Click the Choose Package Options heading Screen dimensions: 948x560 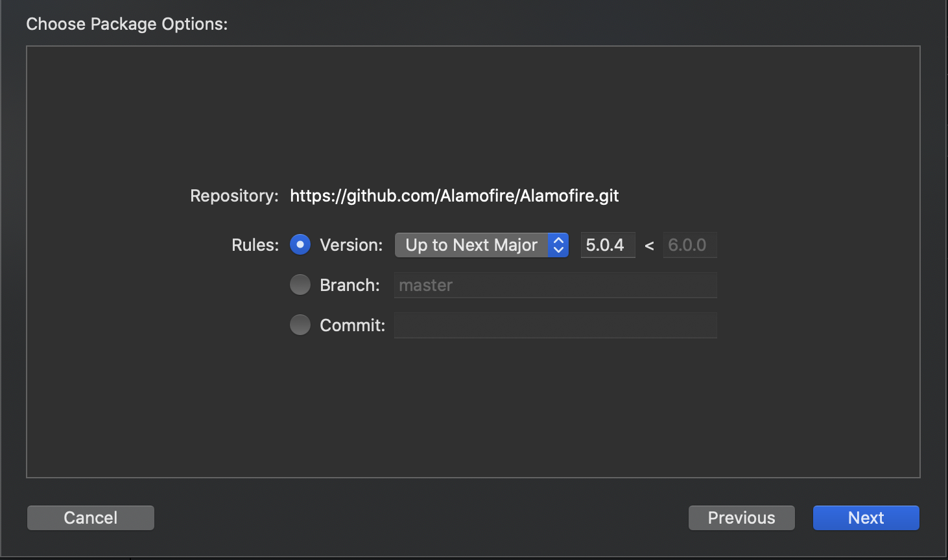[x=127, y=24]
